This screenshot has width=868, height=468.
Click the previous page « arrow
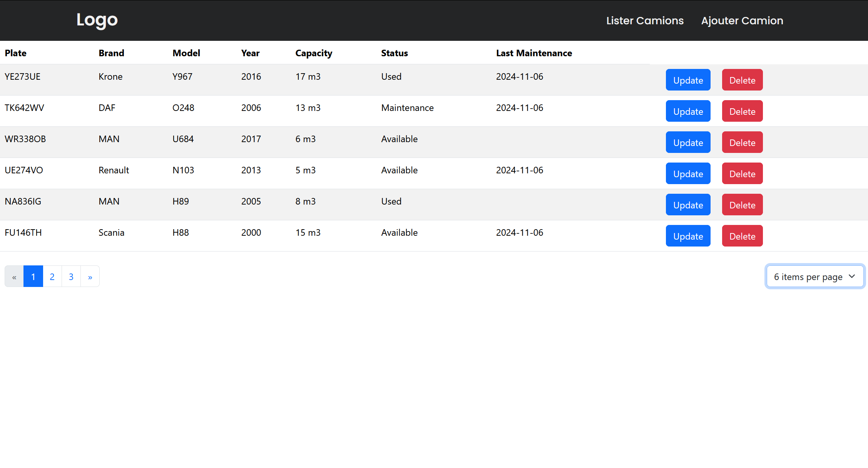(14, 277)
